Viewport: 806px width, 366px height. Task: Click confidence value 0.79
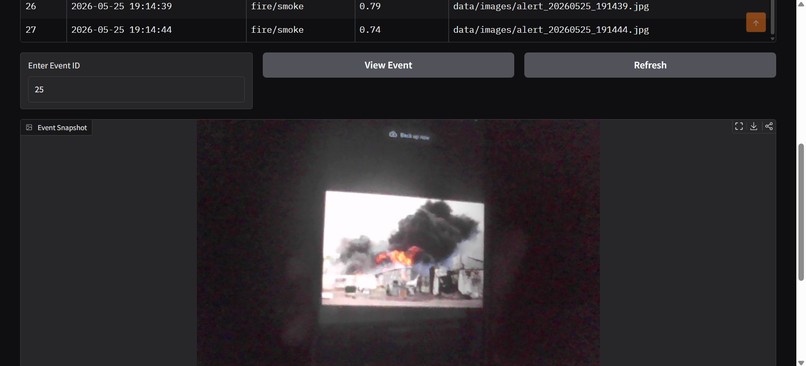(370, 7)
